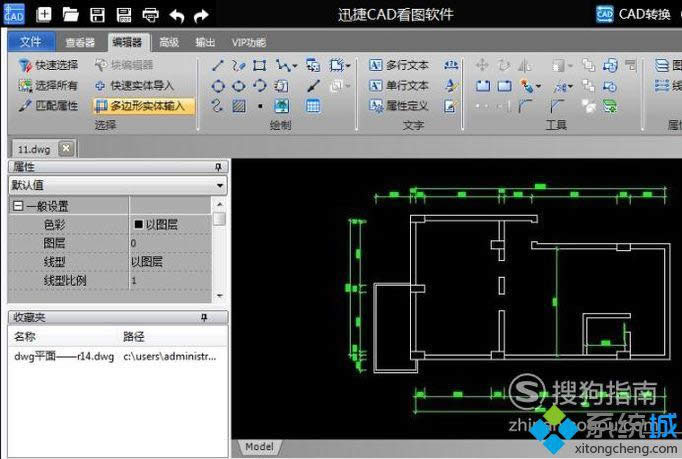This screenshot has width=682, height=459.
Task: Select the Point draw tool
Action: tap(260, 106)
